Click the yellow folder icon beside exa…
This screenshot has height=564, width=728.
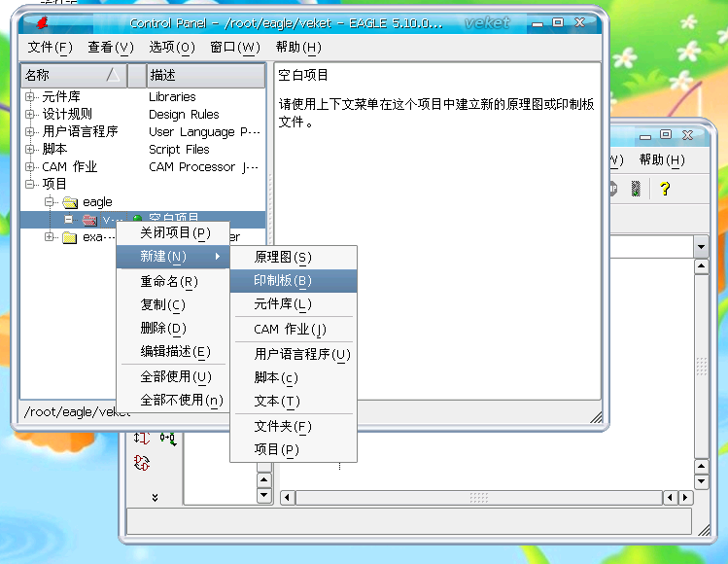(70, 237)
